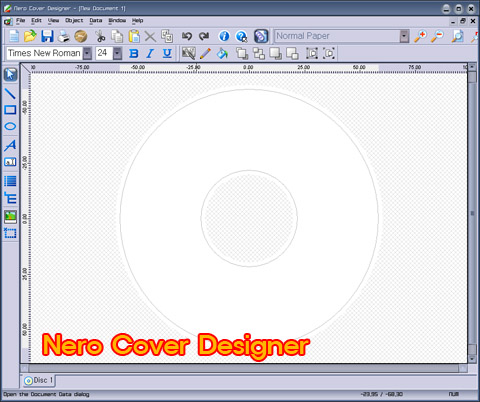
Task: Open a file using the folder icon
Action: tap(30, 36)
